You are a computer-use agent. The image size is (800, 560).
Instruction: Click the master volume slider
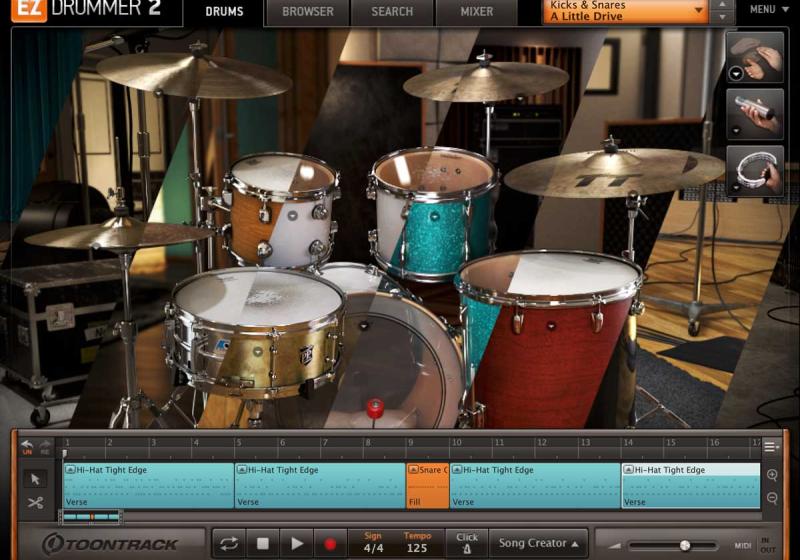[685, 545]
